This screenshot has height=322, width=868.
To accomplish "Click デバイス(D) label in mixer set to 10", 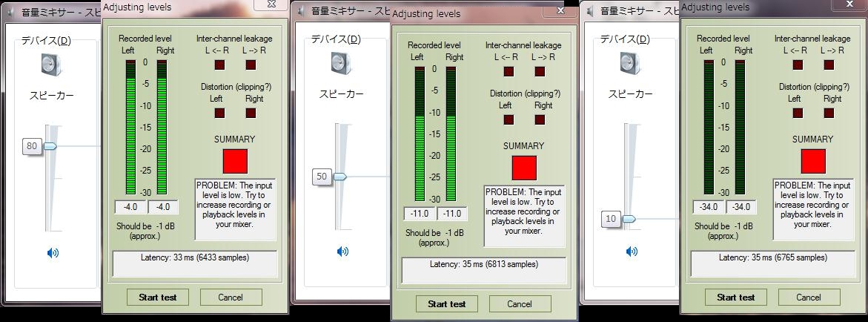I will coord(625,39).
